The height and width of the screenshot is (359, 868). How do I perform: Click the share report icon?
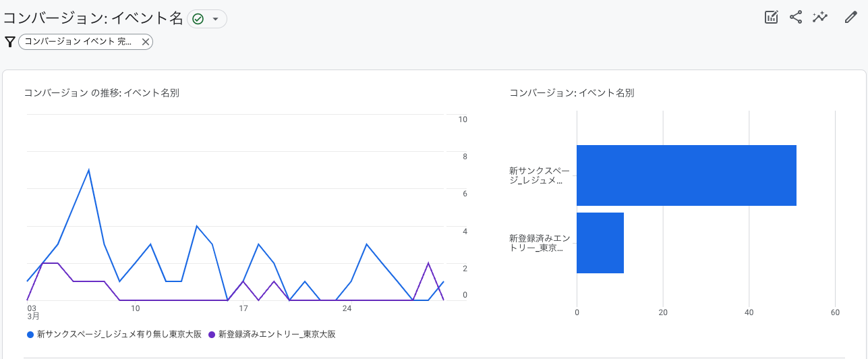coord(796,18)
